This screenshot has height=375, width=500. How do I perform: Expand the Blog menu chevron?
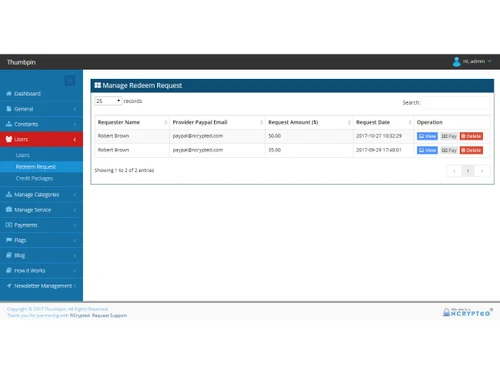point(75,255)
